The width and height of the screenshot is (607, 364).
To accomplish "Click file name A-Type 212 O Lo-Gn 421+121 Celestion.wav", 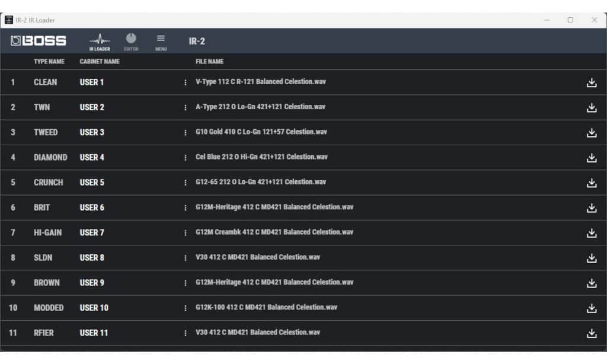I will [261, 107].
